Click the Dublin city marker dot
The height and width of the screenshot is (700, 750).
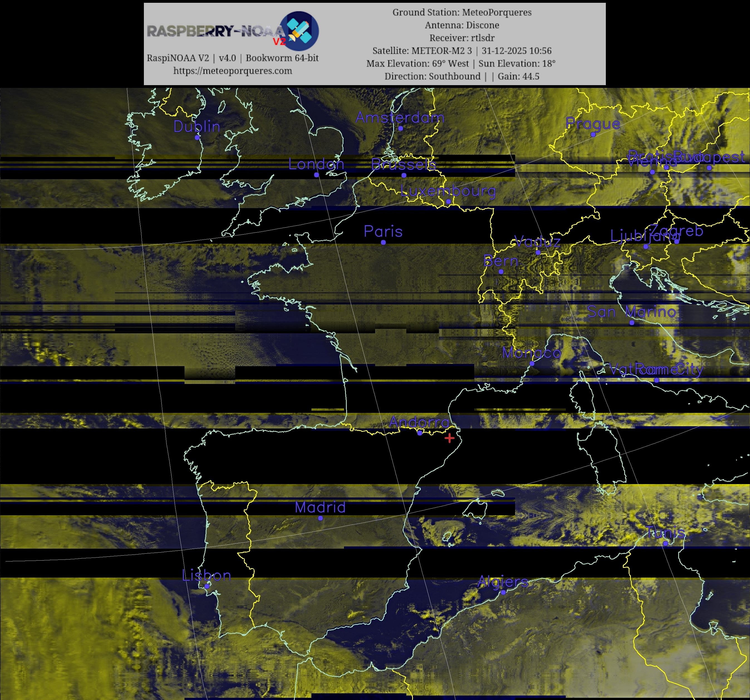click(x=197, y=138)
